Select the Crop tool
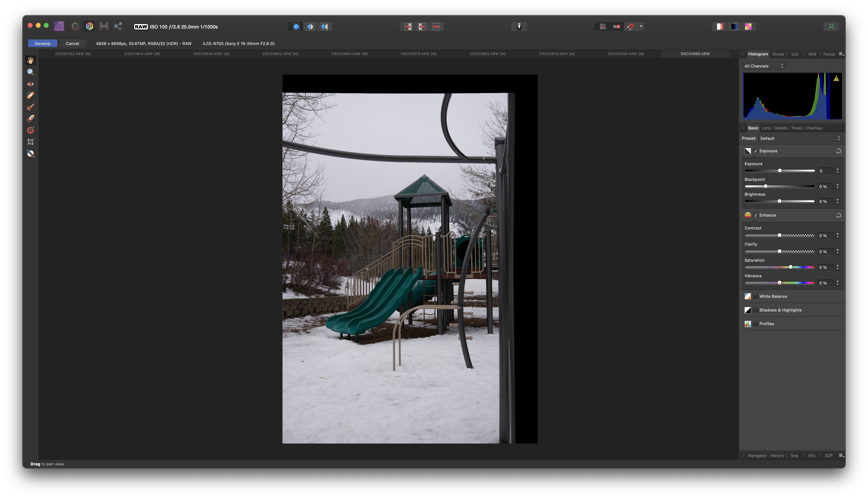Screen dimensions: 868x498 (x=30, y=142)
